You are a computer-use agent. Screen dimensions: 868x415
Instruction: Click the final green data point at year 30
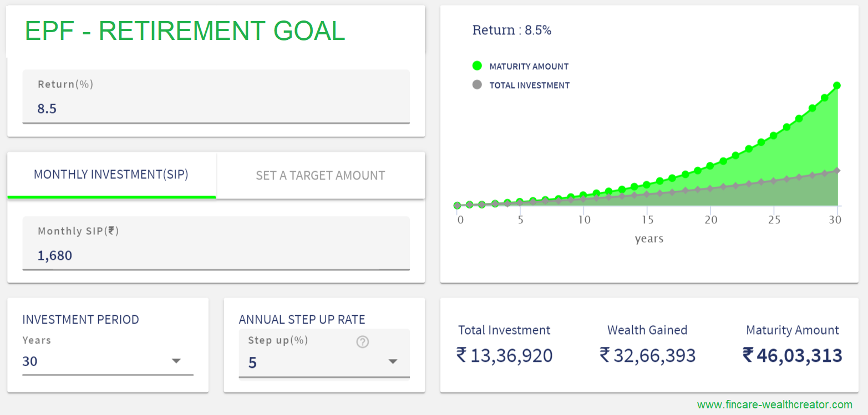(x=836, y=86)
